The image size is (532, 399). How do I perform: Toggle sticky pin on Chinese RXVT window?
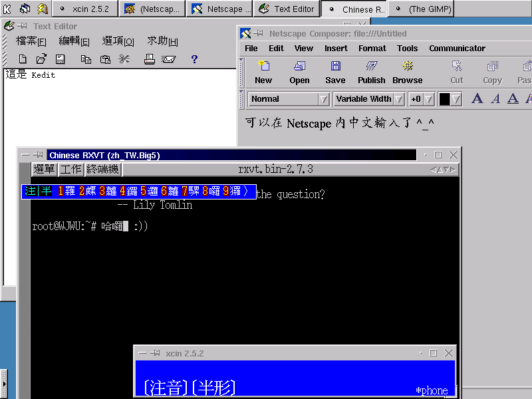(x=38, y=155)
